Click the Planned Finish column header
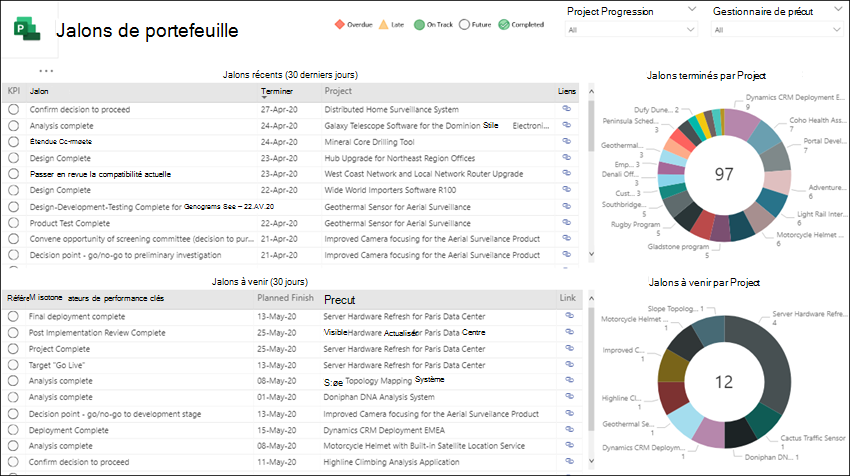This screenshot has width=850, height=476. tap(286, 298)
